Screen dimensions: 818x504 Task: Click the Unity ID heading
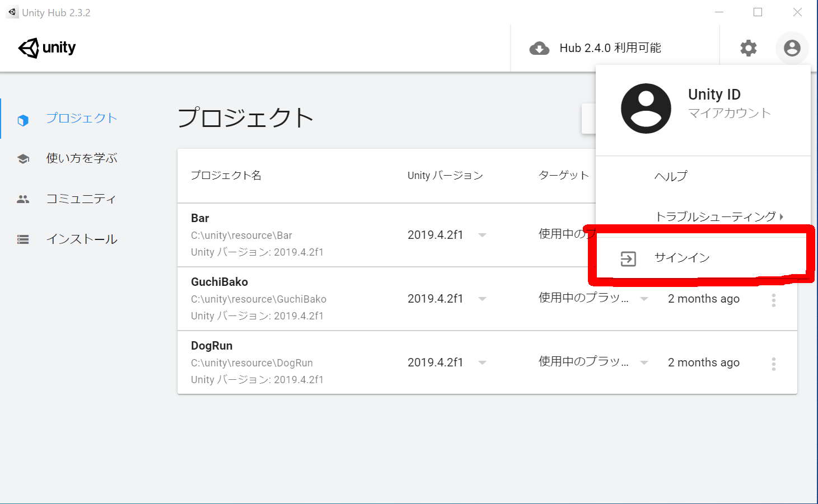(714, 94)
